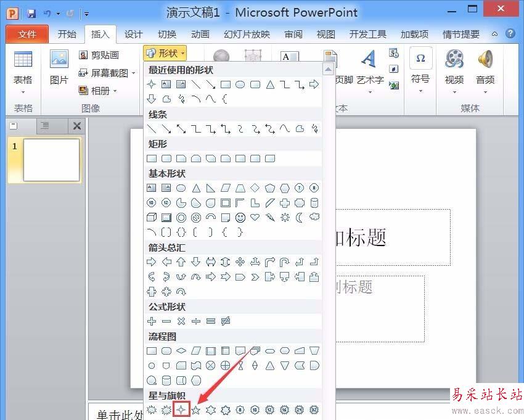Choose the cylinder (can) shape
524x420 pixels.
click(314, 203)
